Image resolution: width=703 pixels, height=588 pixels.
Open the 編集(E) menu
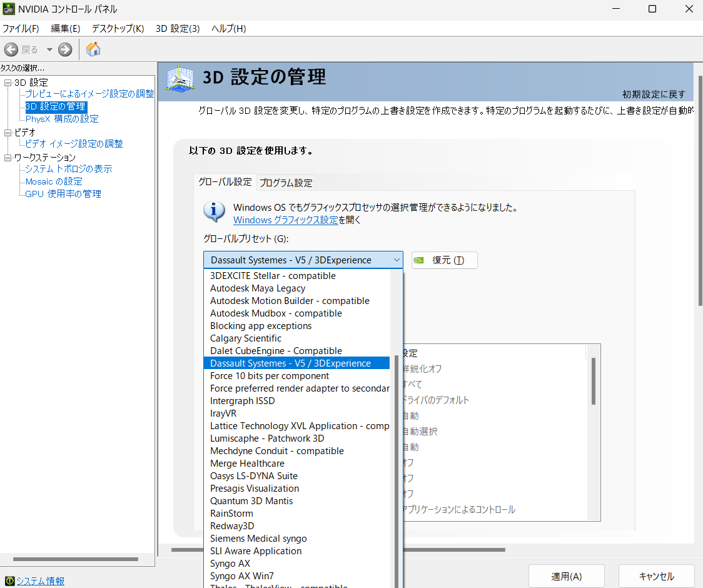[x=66, y=29]
